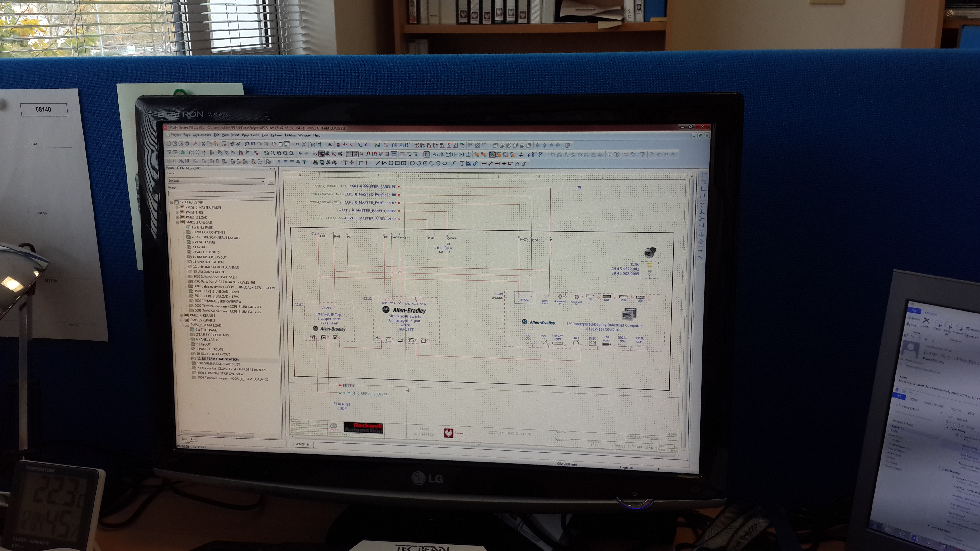Toggle Grid D size
980x551 pixels.
click(x=334, y=154)
